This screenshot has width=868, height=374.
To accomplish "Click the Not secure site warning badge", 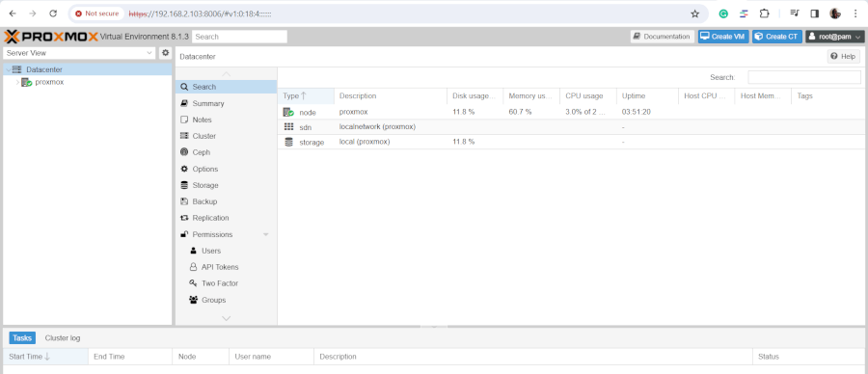I will [96, 13].
